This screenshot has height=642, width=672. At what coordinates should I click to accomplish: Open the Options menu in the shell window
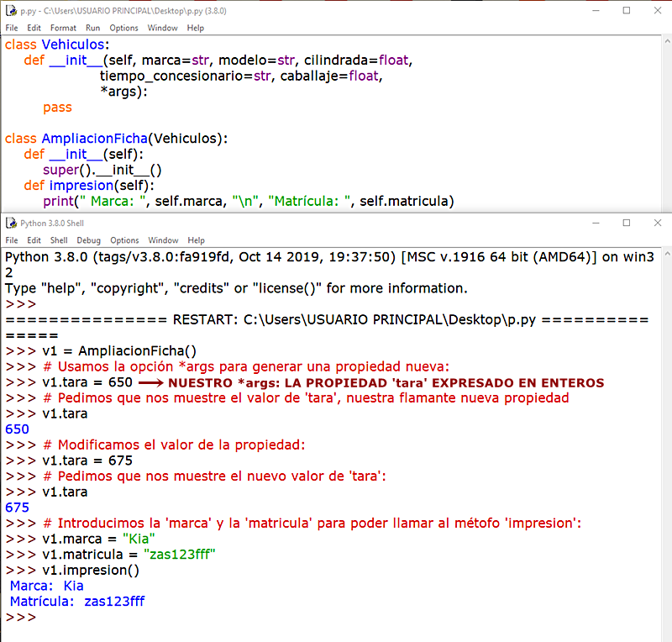click(123, 239)
